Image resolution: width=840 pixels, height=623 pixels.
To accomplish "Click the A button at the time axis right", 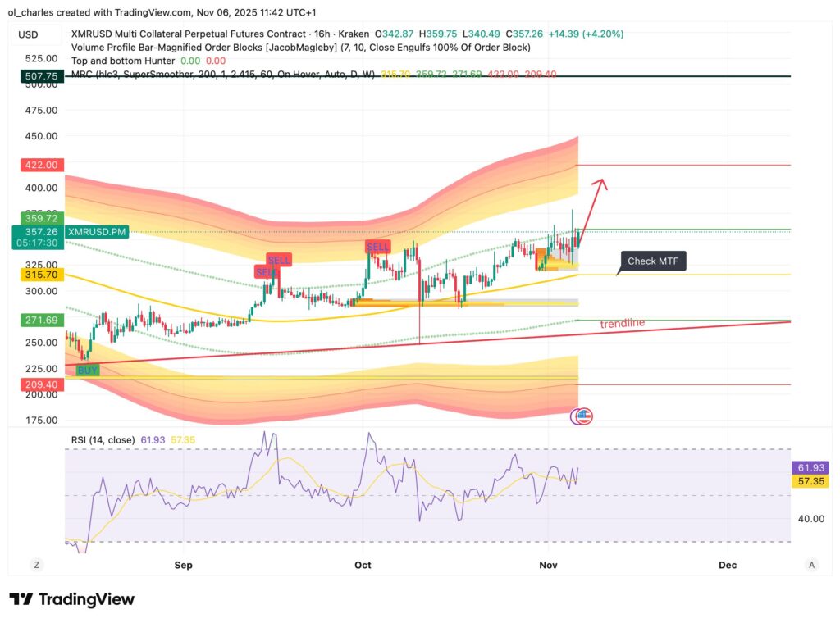I will click(x=811, y=565).
